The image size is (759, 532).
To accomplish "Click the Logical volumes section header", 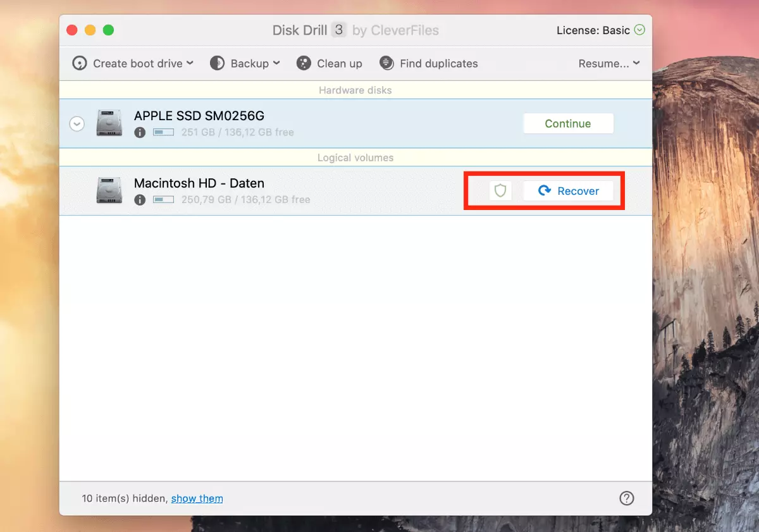I will click(355, 158).
